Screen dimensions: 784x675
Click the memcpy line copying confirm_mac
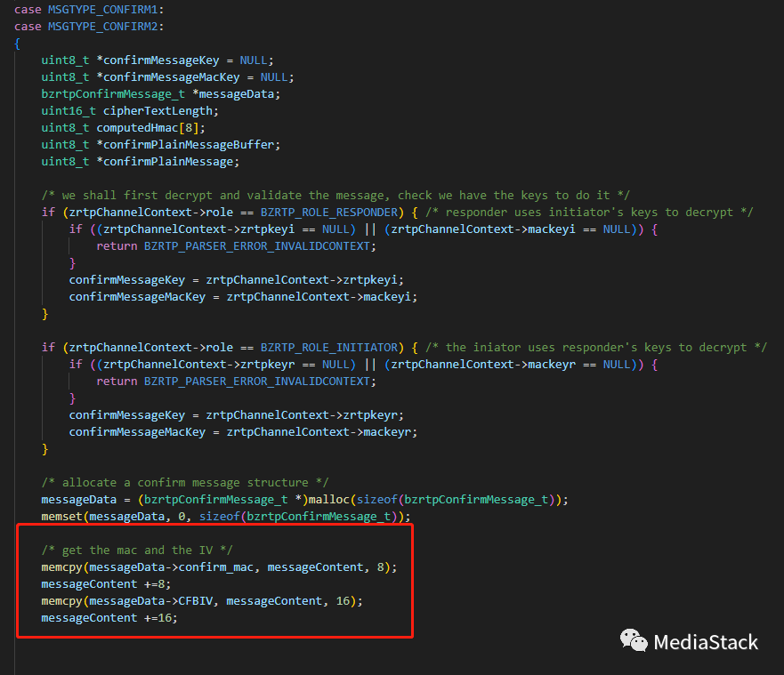pos(213,567)
